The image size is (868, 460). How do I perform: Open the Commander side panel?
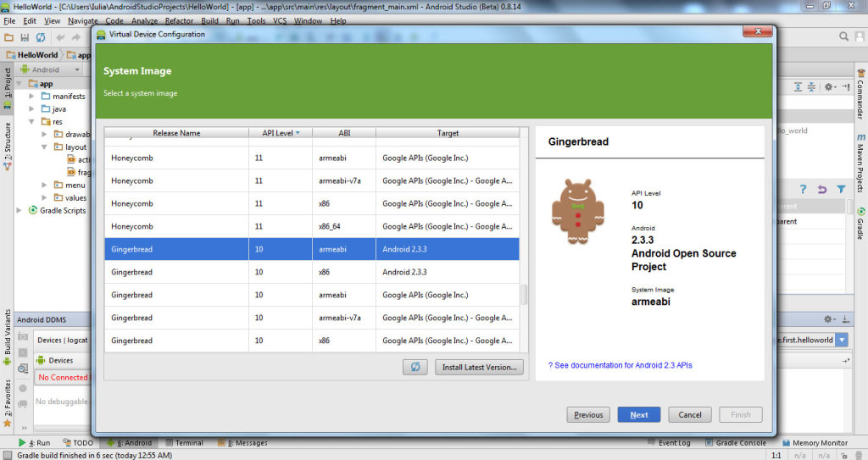[861, 94]
